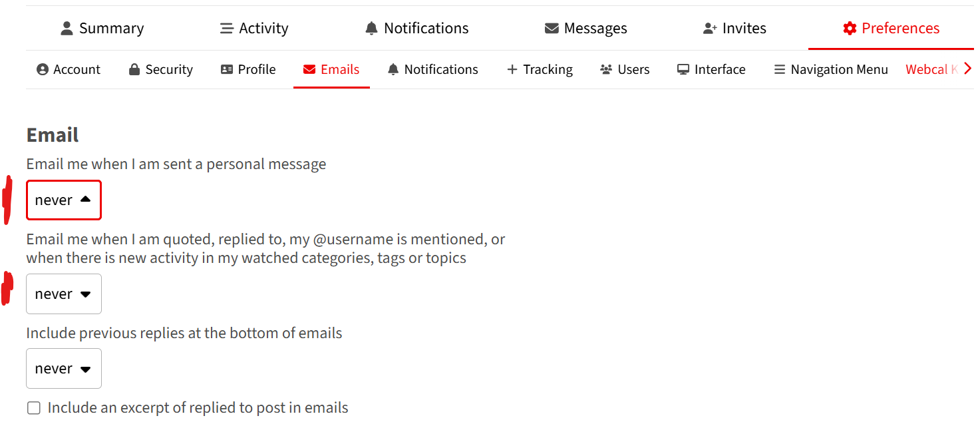Open the Account preferences section
This screenshot has height=440, width=980.
point(69,70)
